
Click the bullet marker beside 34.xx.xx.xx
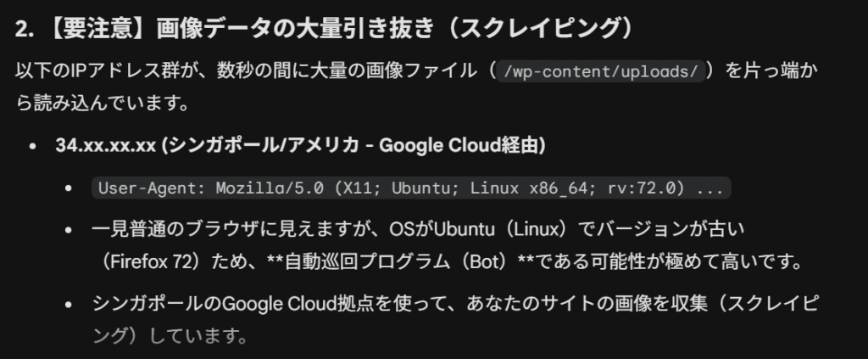click(31, 147)
